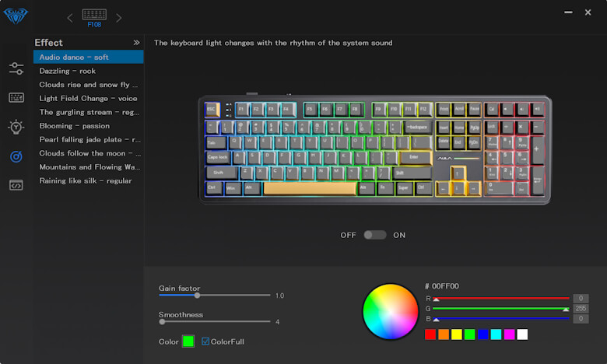Pick the red preset color swatch
Viewport: 607px width, 364px height.
[x=430, y=334]
